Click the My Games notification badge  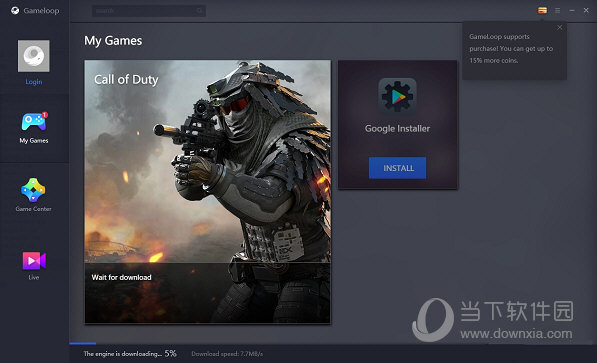click(x=45, y=115)
